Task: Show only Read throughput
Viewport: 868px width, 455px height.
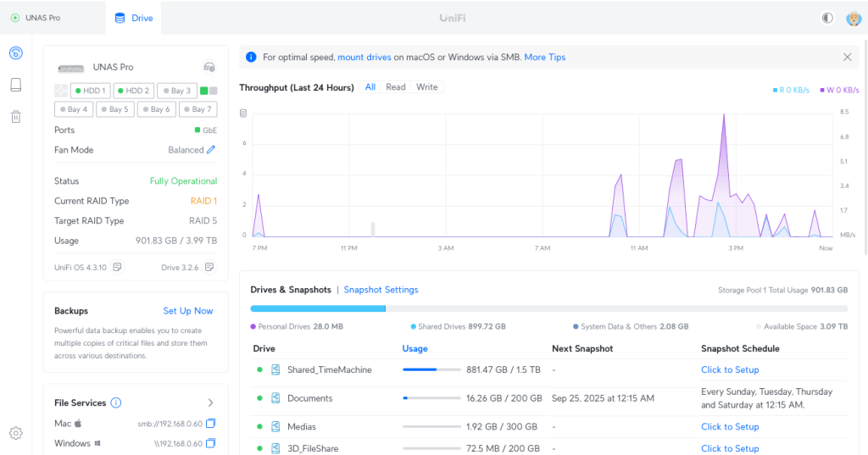Action: (396, 87)
